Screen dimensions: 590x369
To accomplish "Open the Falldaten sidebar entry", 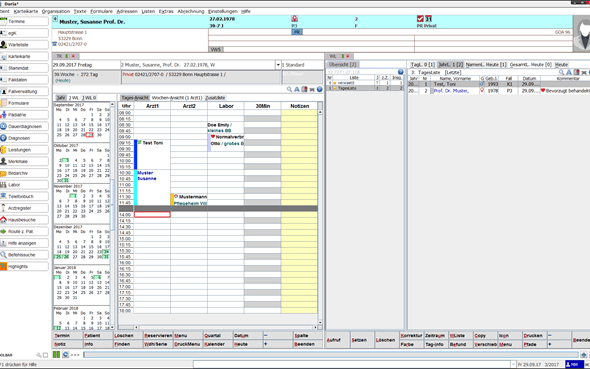I will click(x=24, y=80).
